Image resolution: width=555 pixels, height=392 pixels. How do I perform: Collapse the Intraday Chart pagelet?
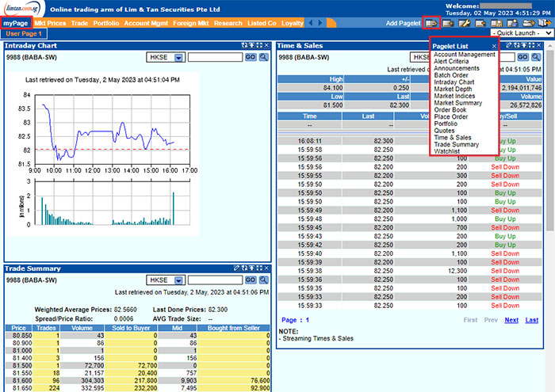[251, 45]
